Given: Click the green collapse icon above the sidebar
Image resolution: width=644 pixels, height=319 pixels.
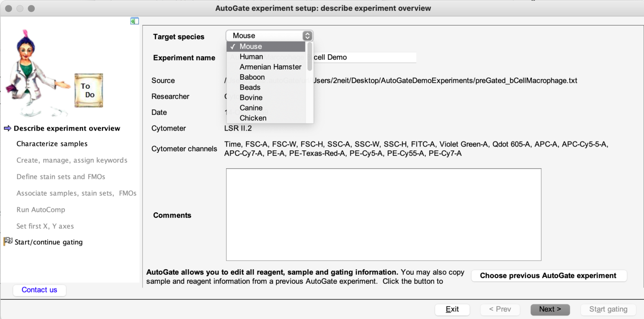Looking at the screenshot, I should [x=135, y=21].
